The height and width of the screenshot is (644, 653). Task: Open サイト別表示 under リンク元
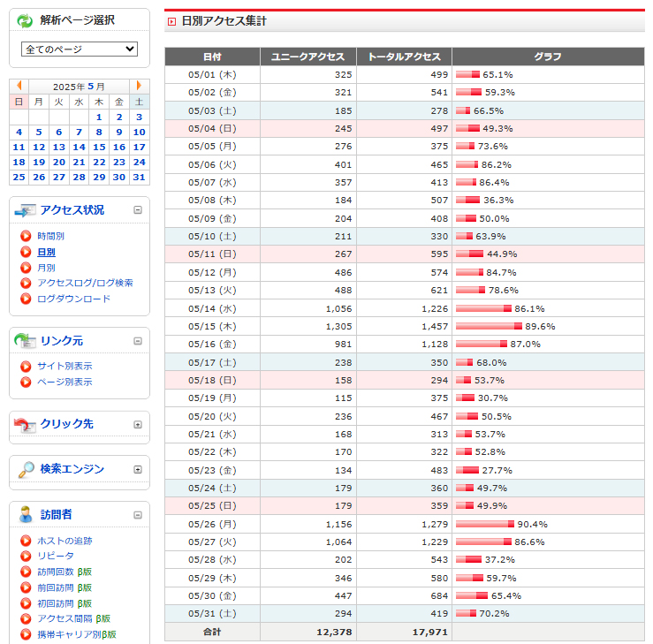point(64,366)
